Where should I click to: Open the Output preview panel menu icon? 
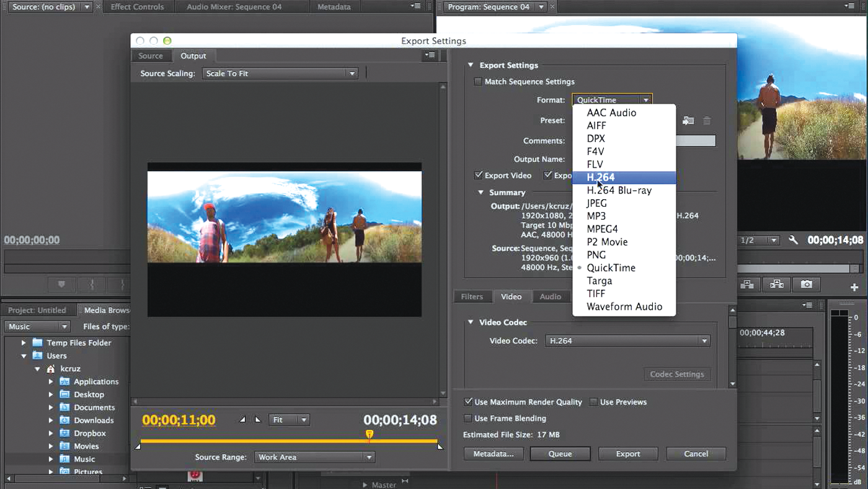pos(430,55)
